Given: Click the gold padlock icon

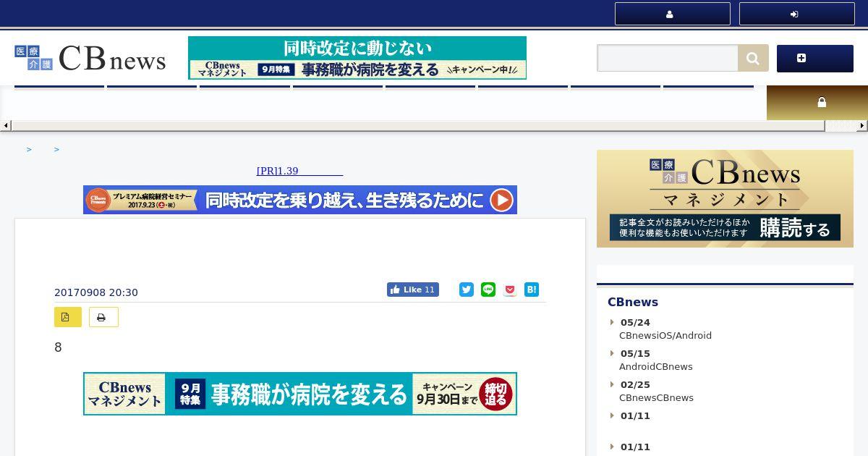Looking at the screenshot, I should [821, 103].
